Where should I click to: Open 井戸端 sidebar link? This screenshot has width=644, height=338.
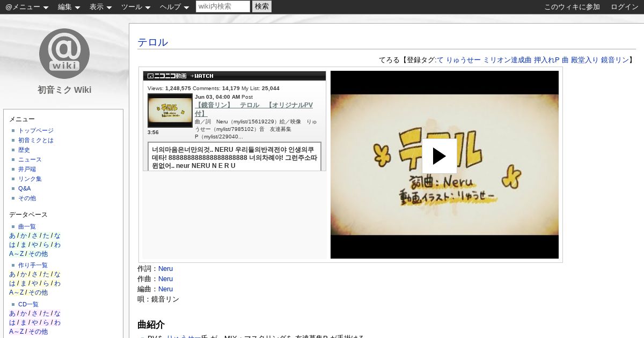27,169
